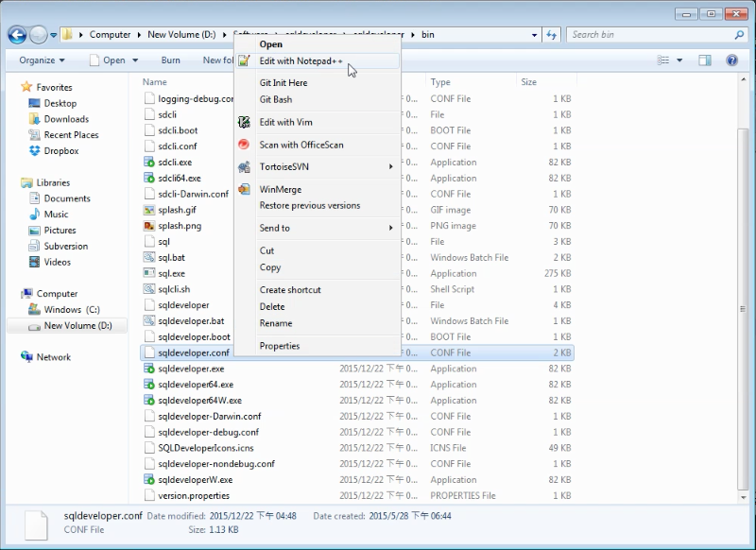Open the recent locations dropdown arrow

[x=53, y=35]
